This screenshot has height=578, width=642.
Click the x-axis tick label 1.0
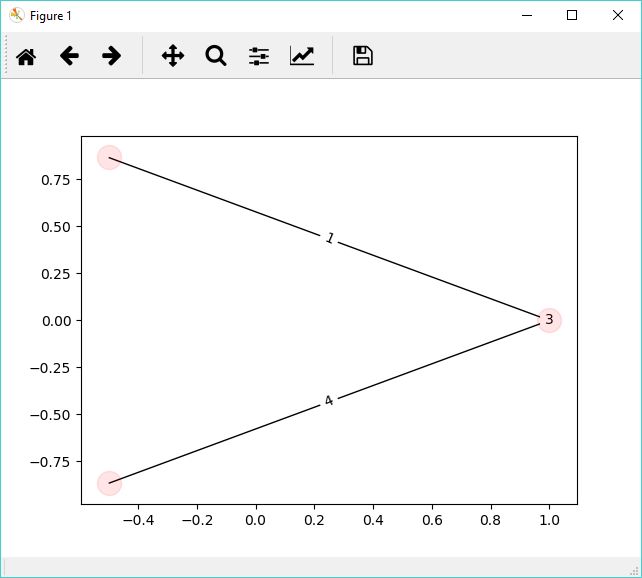(x=549, y=520)
